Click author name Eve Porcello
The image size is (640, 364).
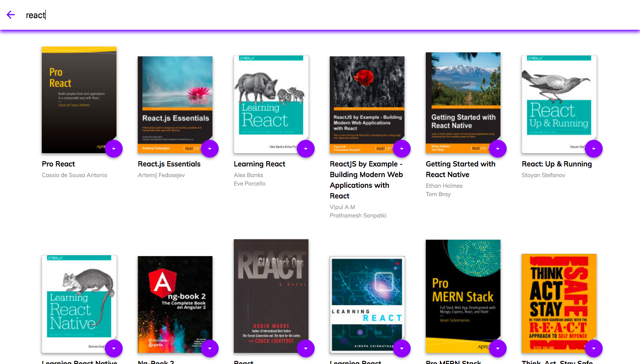[x=250, y=183]
